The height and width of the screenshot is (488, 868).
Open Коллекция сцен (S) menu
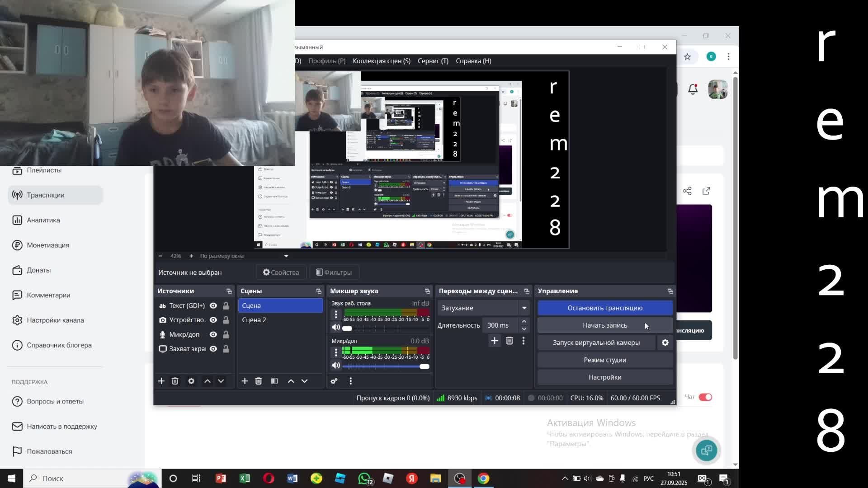[x=382, y=61]
